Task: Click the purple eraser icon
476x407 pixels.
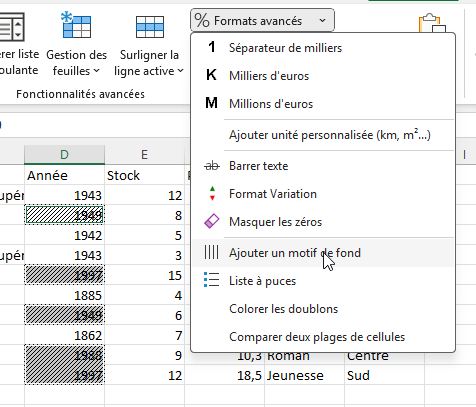Action: tap(212, 221)
